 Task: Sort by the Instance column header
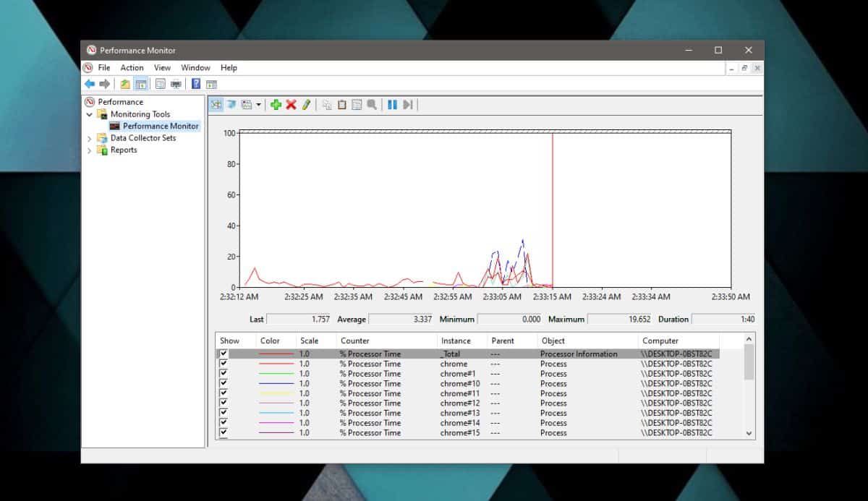pyautogui.click(x=462, y=341)
